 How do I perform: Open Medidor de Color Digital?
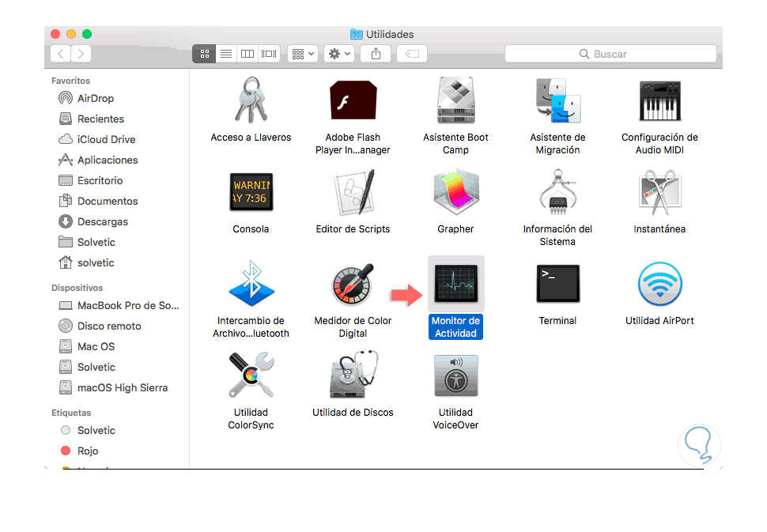pos(353,284)
